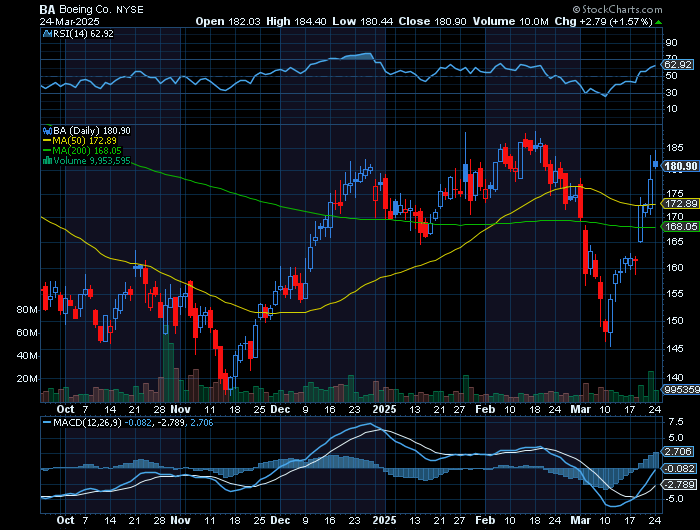Screen dimensions: 700x530
Task: Click the 160 label on the price axis
Action: (673, 267)
